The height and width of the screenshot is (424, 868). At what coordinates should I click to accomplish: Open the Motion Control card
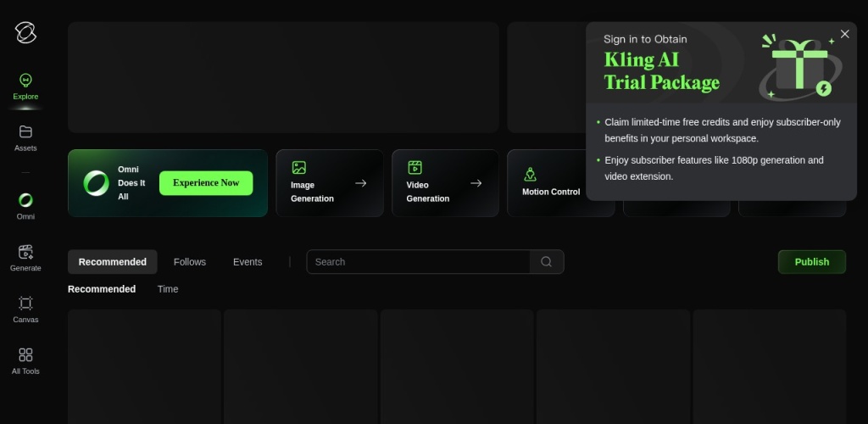[x=551, y=183]
